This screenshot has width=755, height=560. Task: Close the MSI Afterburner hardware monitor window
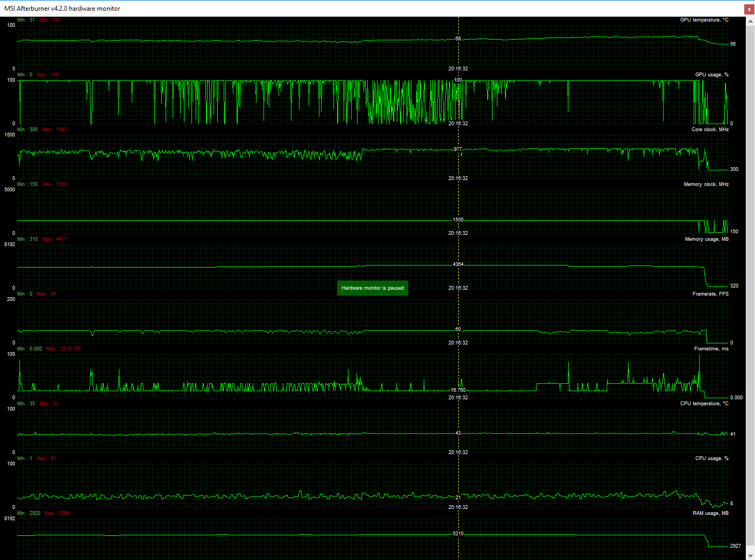[749, 9]
